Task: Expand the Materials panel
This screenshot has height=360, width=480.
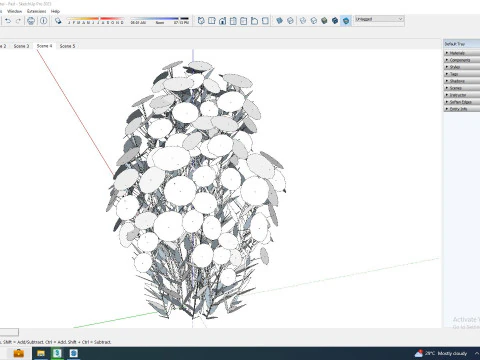Action: (x=462, y=53)
